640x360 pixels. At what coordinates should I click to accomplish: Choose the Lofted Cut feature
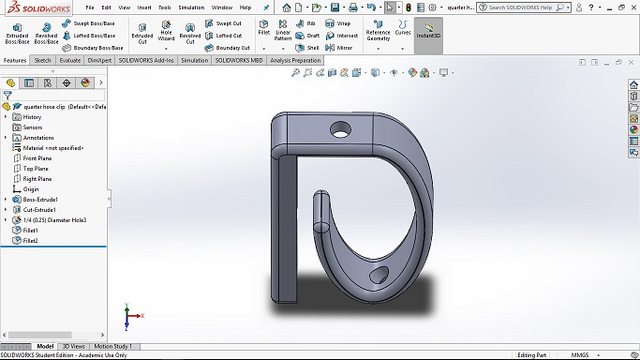(224, 36)
